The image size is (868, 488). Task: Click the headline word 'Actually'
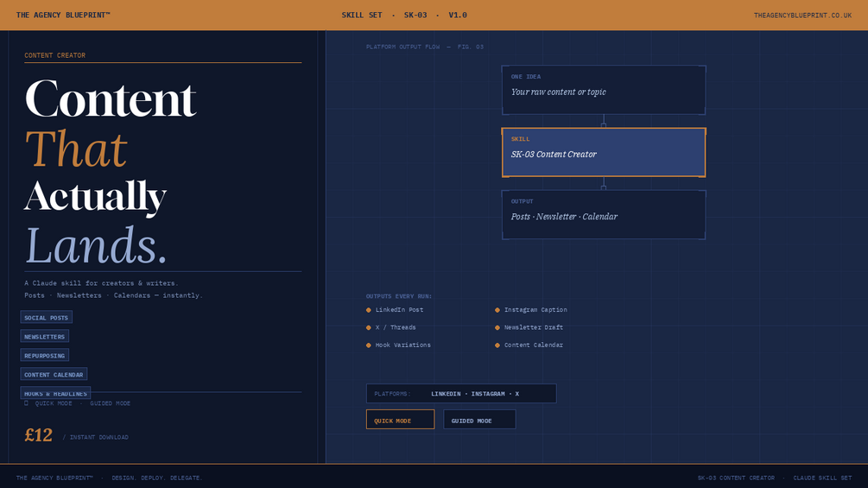coord(95,197)
